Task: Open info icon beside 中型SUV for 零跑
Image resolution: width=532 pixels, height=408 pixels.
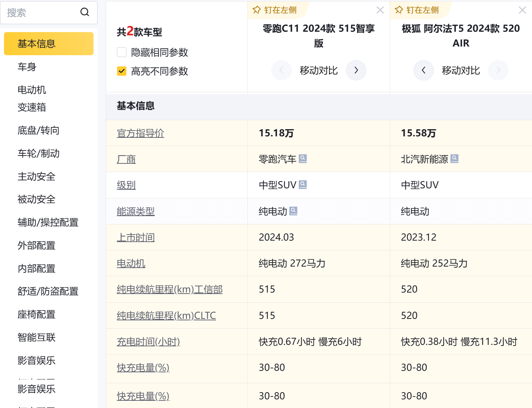Action: [303, 185]
